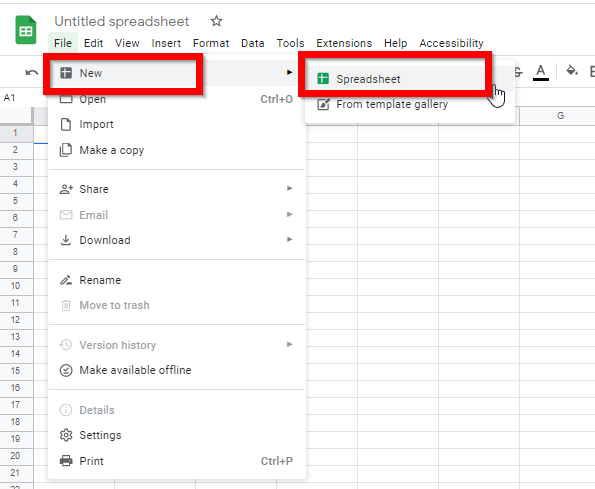The image size is (595, 489).
Task: Star the Untitled spreadsheet
Action: point(216,21)
